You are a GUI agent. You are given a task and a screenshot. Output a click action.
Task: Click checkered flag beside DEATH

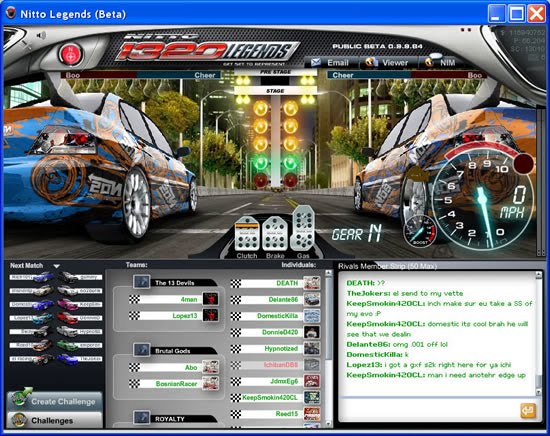tap(235, 283)
